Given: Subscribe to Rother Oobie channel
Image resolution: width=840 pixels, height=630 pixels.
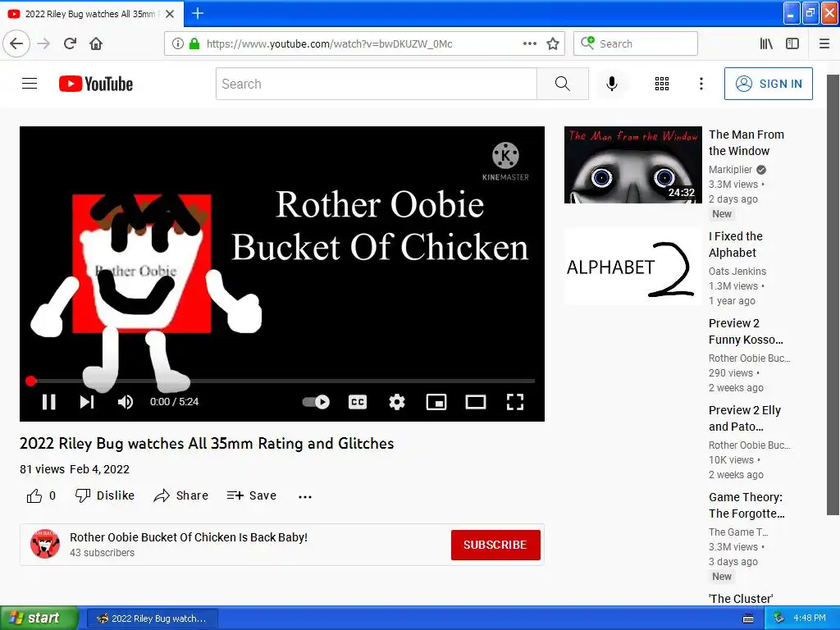Looking at the screenshot, I should [x=495, y=545].
